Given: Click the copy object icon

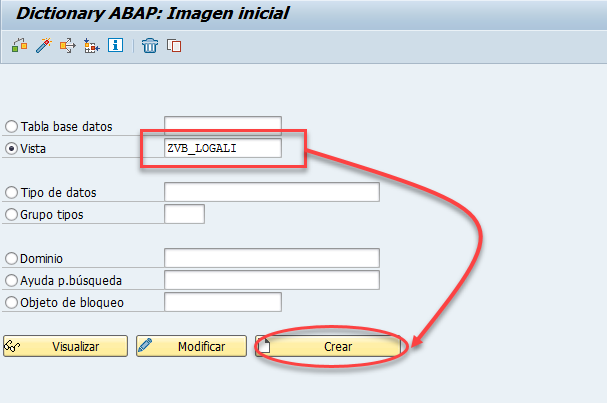Looking at the screenshot, I should [174, 45].
